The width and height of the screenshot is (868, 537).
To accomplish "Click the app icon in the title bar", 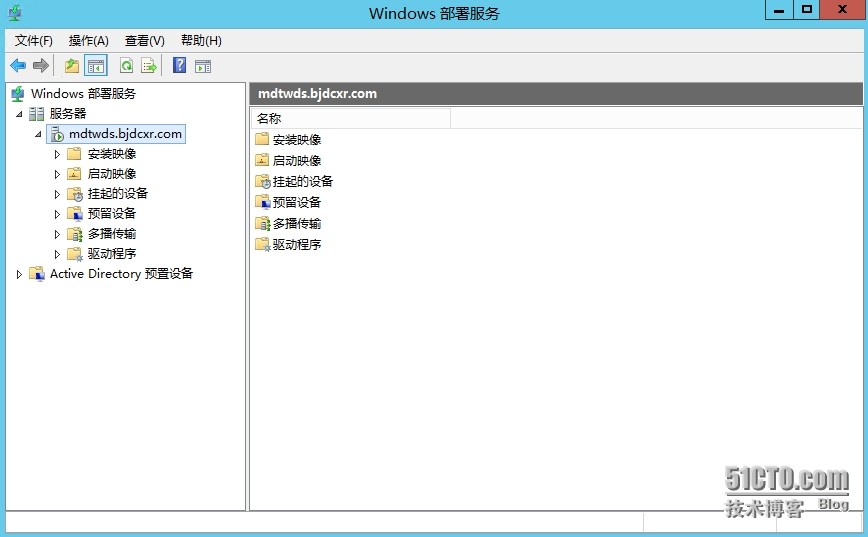I will [15, 13].
